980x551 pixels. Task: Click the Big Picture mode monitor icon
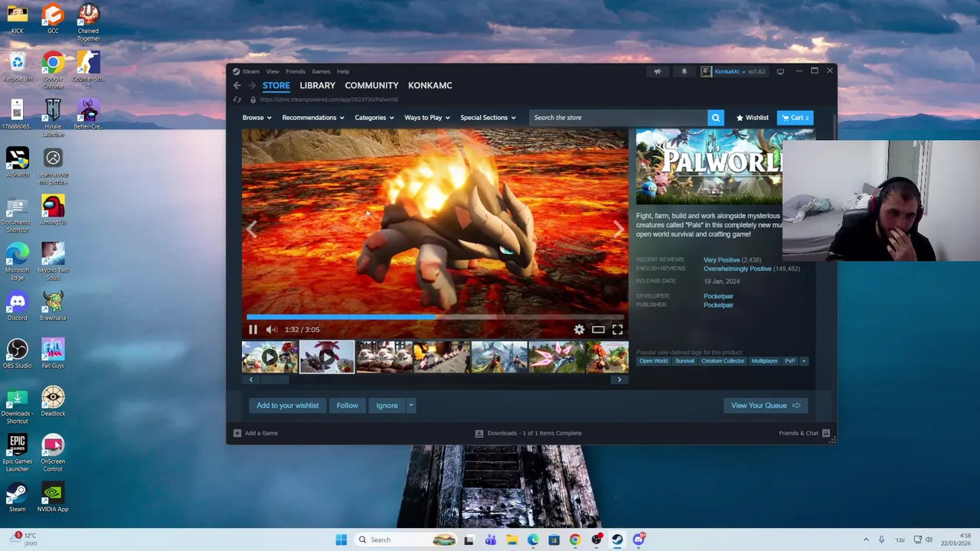pyautogui.click(x=780, y=72)
